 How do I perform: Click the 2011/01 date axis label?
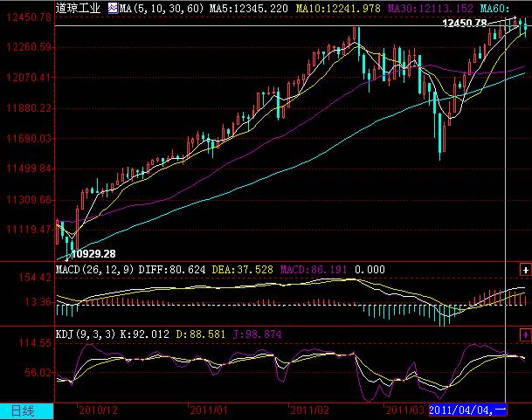[209, 410]
